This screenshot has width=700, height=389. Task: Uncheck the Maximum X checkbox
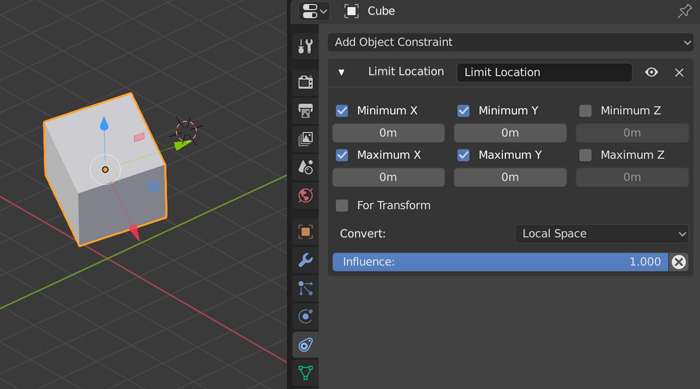pyautogui.click(x=342, y=155)
